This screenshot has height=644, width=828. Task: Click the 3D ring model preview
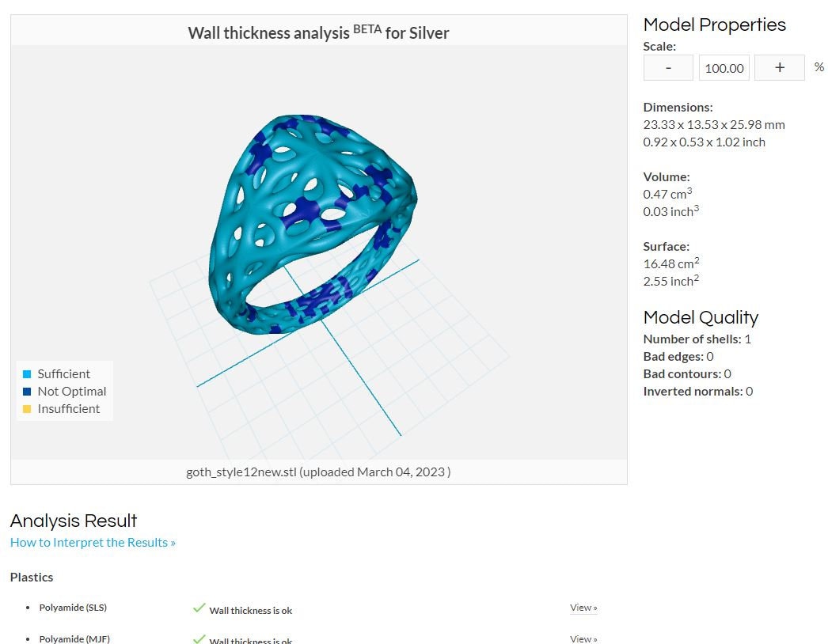coord(313,225)
